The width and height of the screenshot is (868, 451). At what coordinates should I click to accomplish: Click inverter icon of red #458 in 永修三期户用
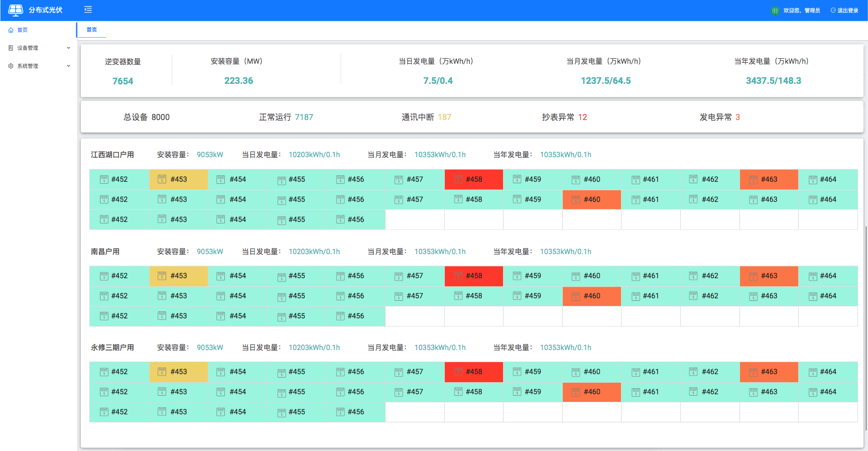[x=458, y=371]
